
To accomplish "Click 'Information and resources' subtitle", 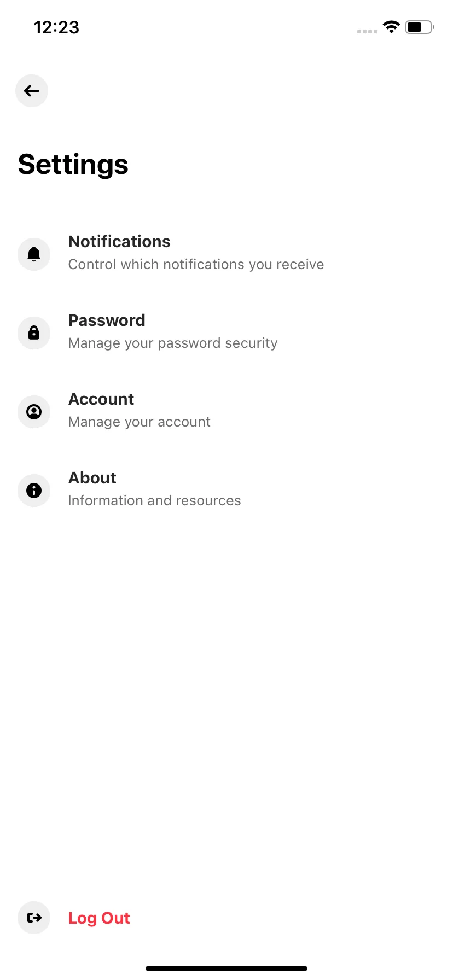I will [154, 501].
